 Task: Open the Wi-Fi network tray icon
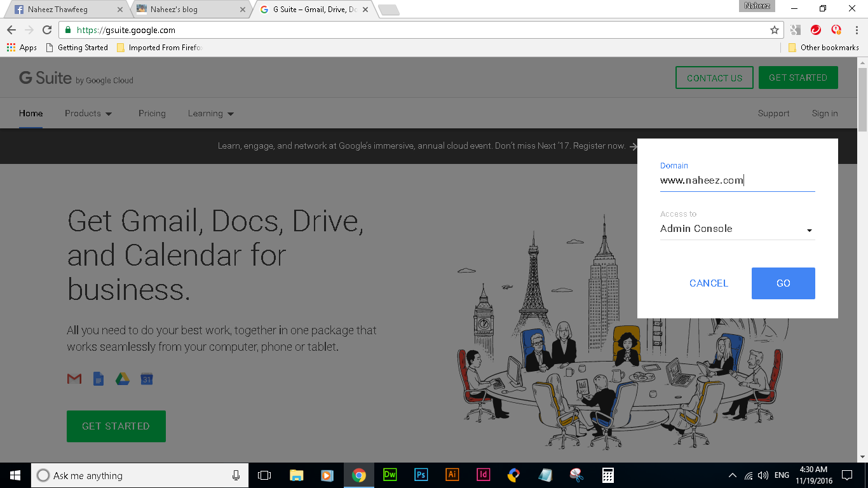[749, 475]
